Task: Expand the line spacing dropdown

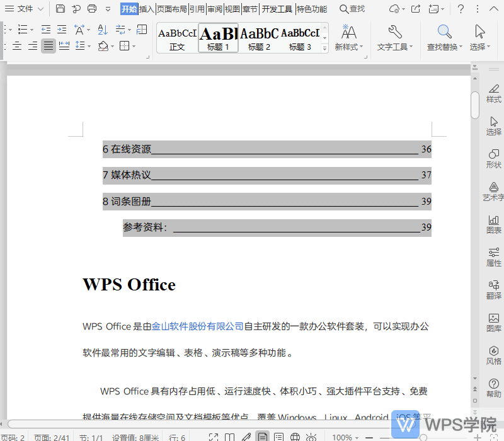Action: [89, 45]
